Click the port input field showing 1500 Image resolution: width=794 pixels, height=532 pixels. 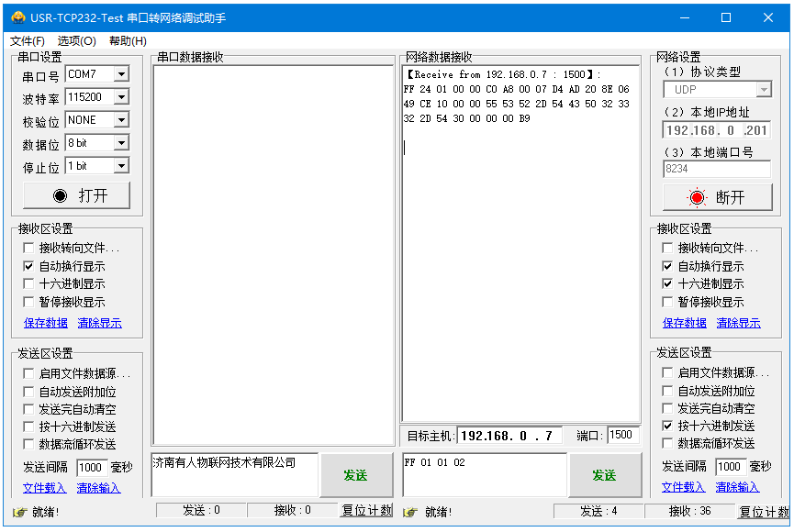point(622,436)
